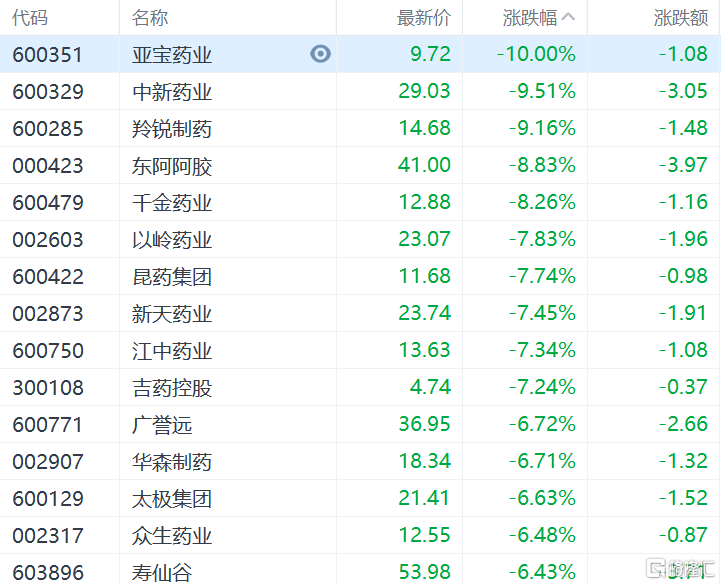Open stock 中新药业

pyautogui.click(x=172, y=92)
